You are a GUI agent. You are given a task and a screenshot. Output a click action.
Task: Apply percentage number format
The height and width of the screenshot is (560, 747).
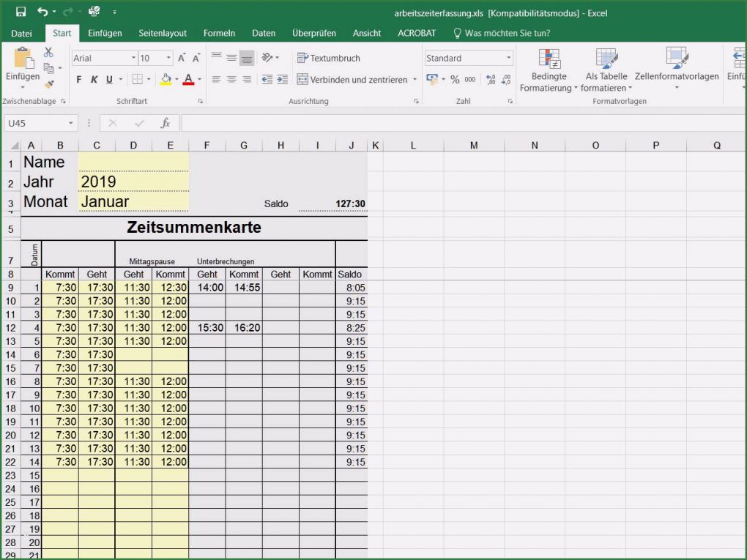click(x=455, y=79)
